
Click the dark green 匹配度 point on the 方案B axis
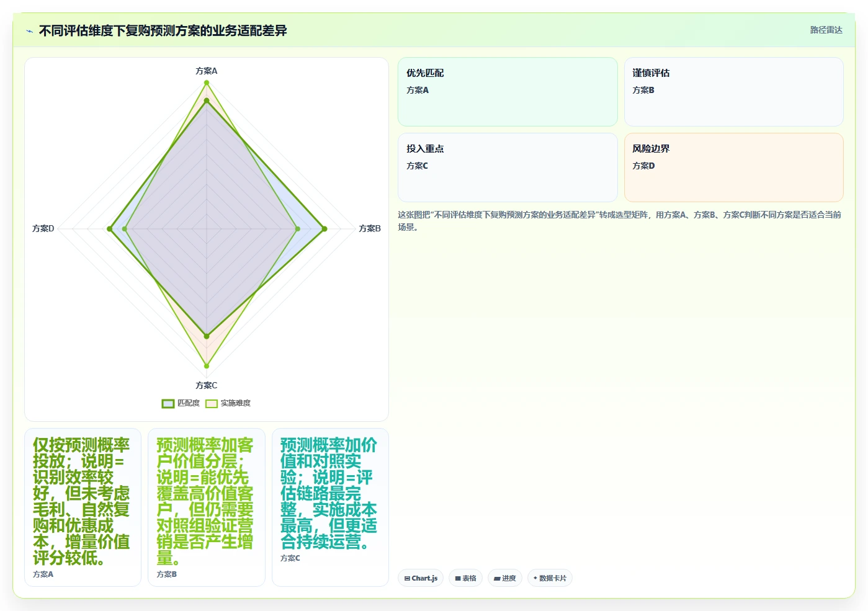tap(324, 229)
